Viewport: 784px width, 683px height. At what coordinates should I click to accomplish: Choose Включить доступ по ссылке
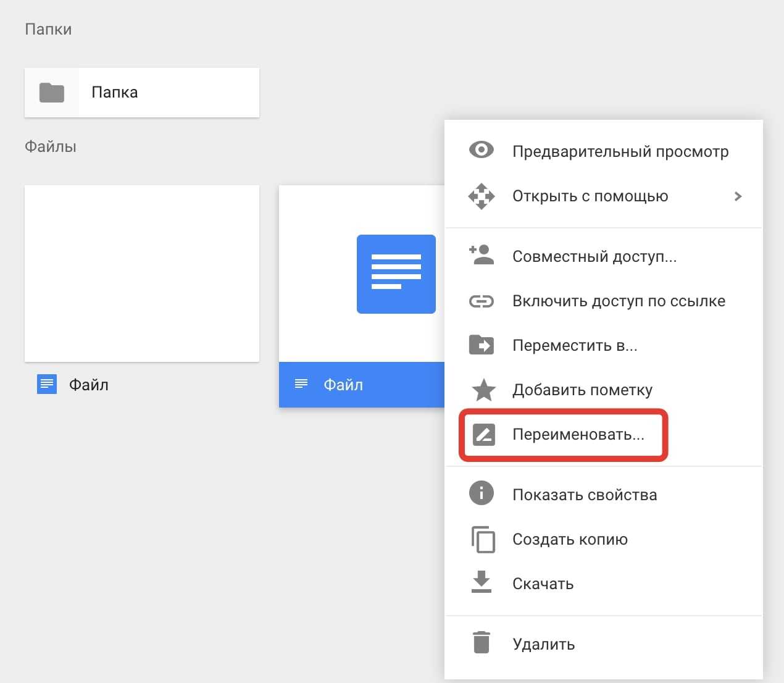pos(604,301)
